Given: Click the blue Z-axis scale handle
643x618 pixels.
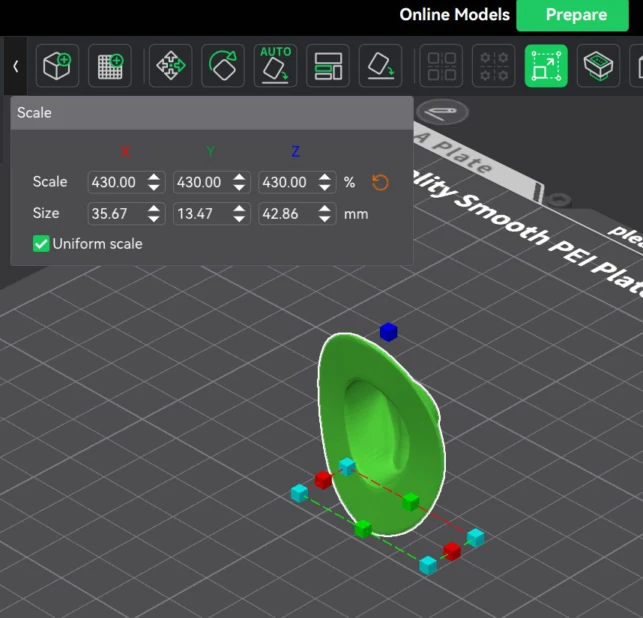Looking at the screenshot, I should [x=388, y=332].
